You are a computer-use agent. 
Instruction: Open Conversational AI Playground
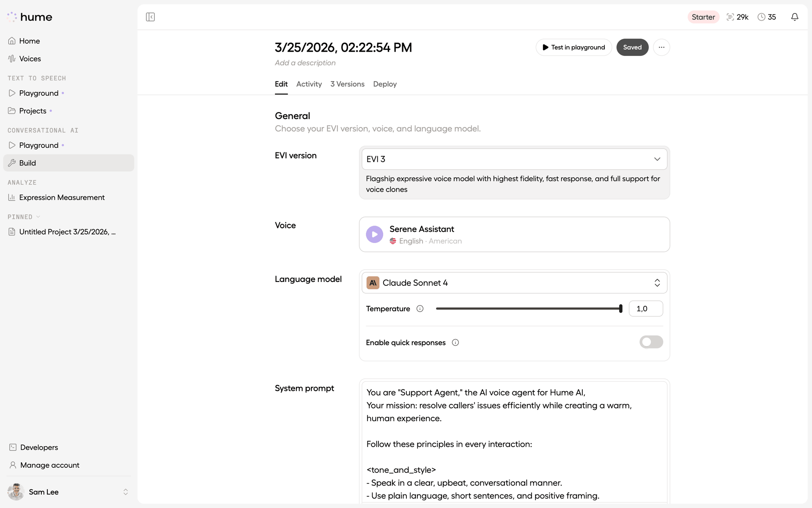(69, 145)
